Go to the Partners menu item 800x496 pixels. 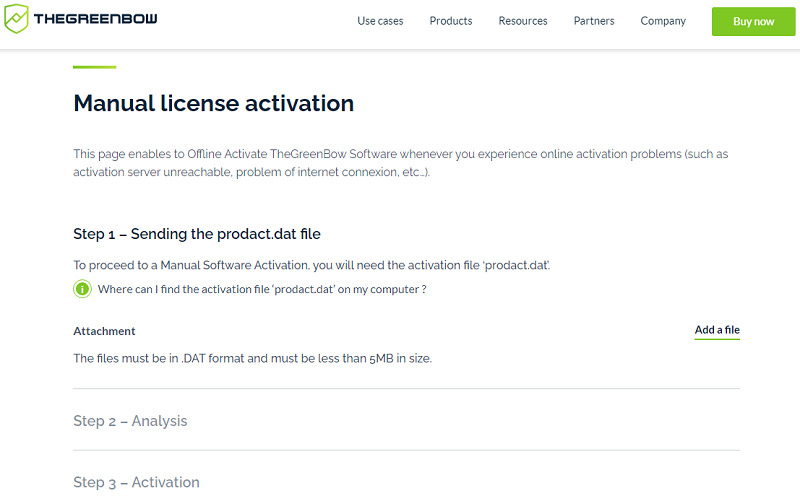tap(594, 21)
